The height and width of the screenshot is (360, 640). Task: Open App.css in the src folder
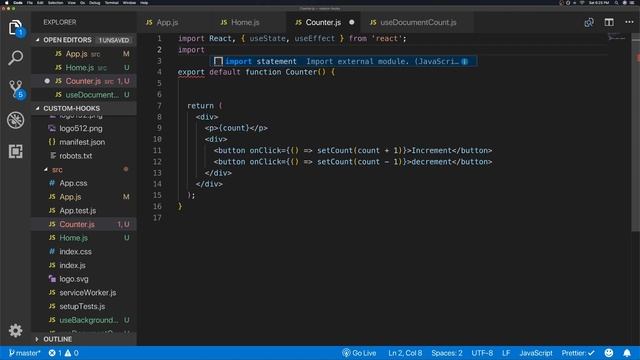click(x=84, y=183)
